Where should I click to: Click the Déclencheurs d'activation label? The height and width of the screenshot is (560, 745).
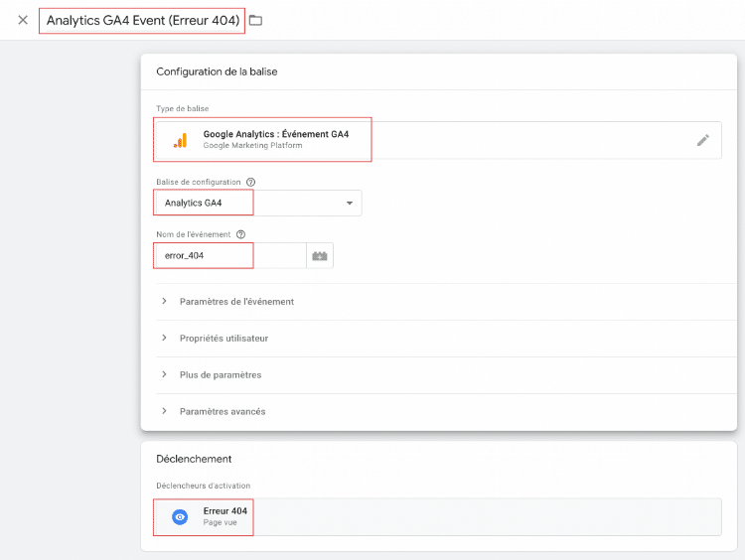pos(203,486)
